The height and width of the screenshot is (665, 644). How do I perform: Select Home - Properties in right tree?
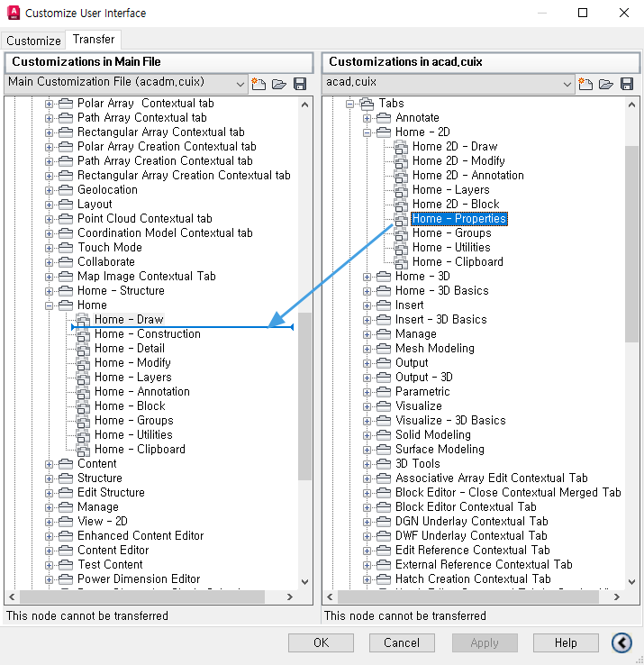[x=459, y=218]
